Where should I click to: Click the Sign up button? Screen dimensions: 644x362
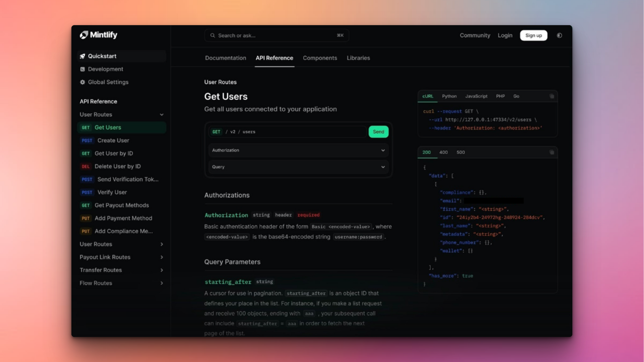click(533, 35)
